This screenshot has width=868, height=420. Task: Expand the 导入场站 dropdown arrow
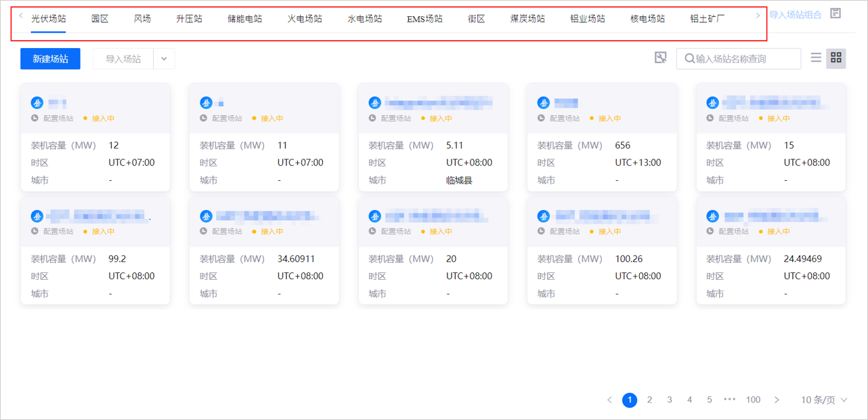[164, 59]
